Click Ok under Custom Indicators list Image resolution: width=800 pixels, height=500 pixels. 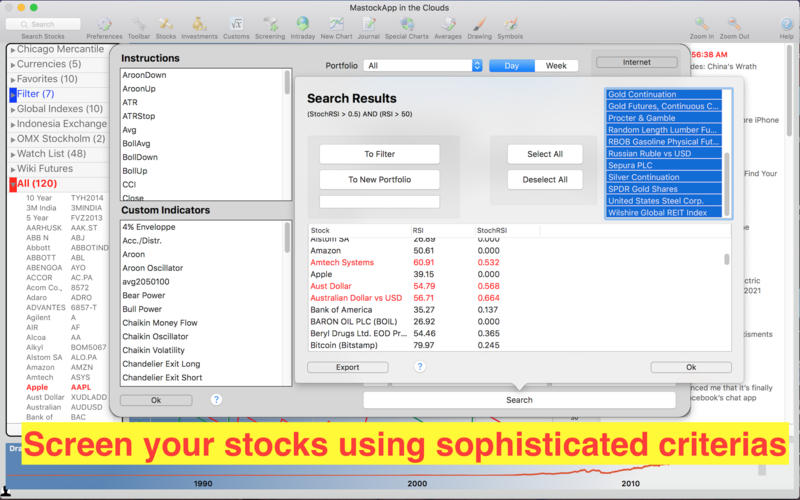(x=156, y=400)
